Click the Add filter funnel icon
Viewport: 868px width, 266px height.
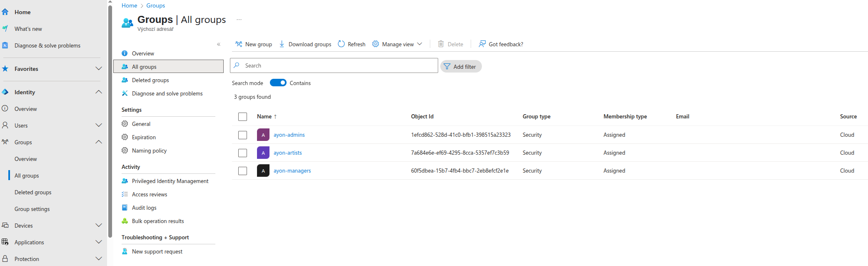[x=447, y=67]
